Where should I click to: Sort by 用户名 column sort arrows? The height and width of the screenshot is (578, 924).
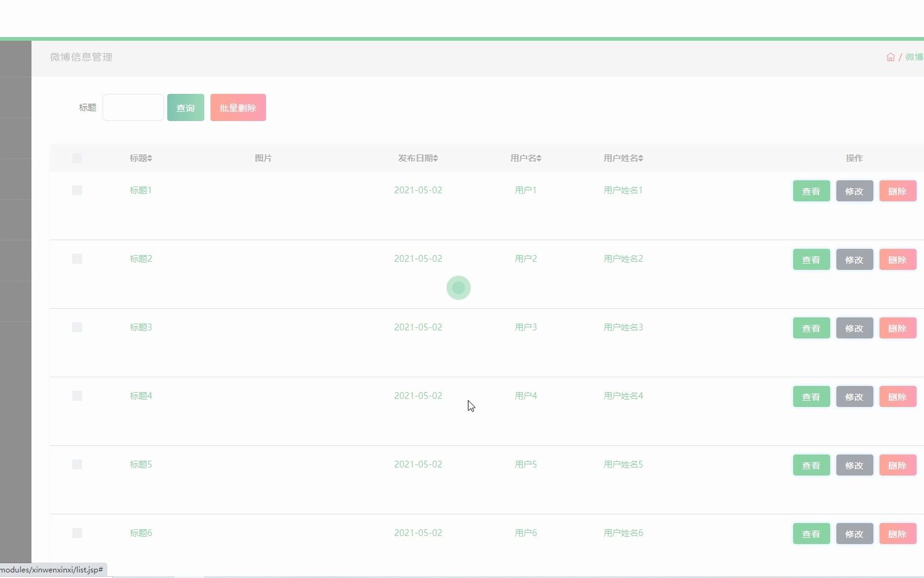539,159
